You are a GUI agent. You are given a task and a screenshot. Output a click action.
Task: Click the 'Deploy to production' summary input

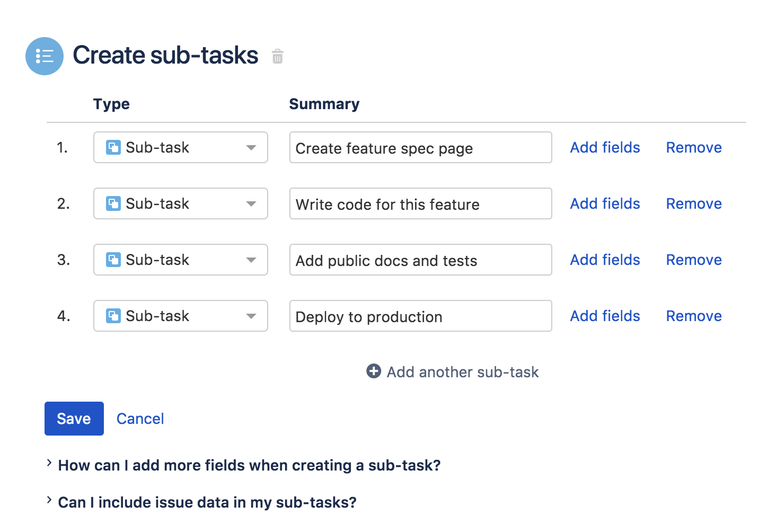(x=420, y=316)
